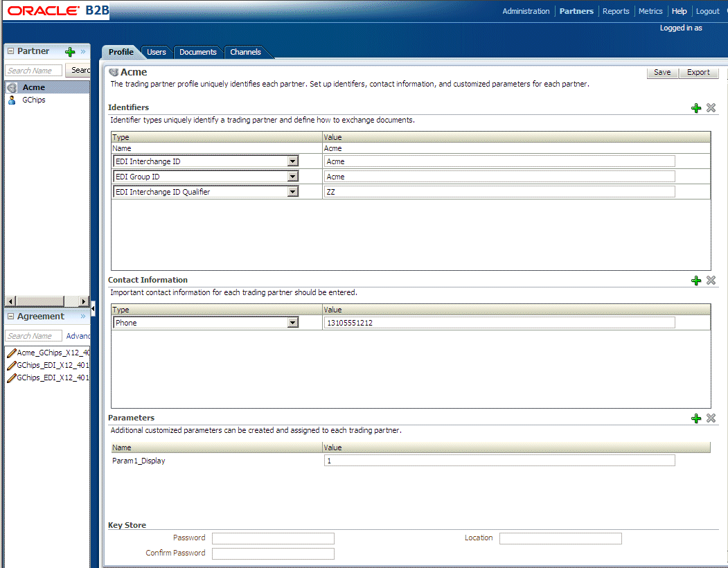This screenshot has width=728, height=568.
Task: Select the GChips partner person icon
Action: coord(12,100)
